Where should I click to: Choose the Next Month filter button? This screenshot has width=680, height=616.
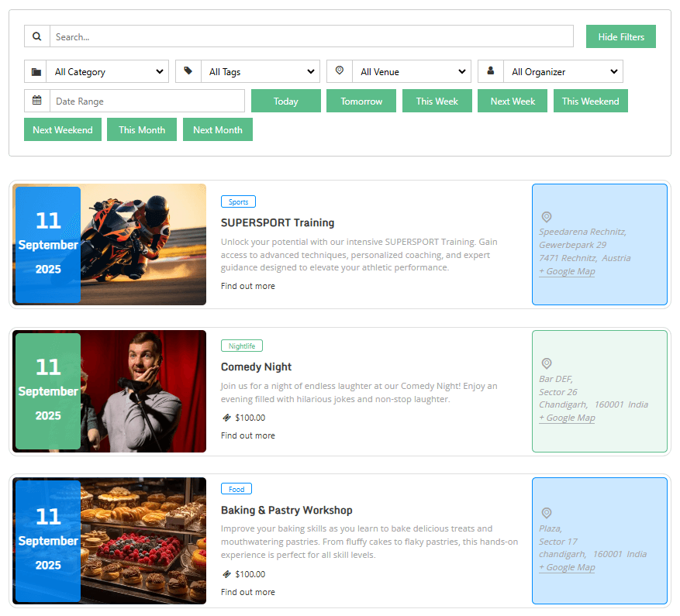pyautogui.click(x=217, y=130)
